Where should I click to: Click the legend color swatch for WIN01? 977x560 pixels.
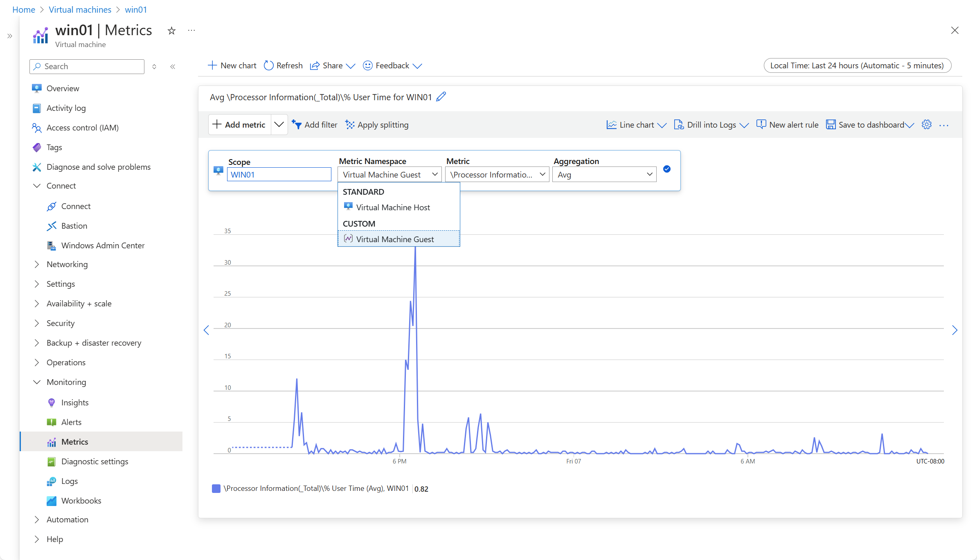pyautogui.click(x=216, y=488)
